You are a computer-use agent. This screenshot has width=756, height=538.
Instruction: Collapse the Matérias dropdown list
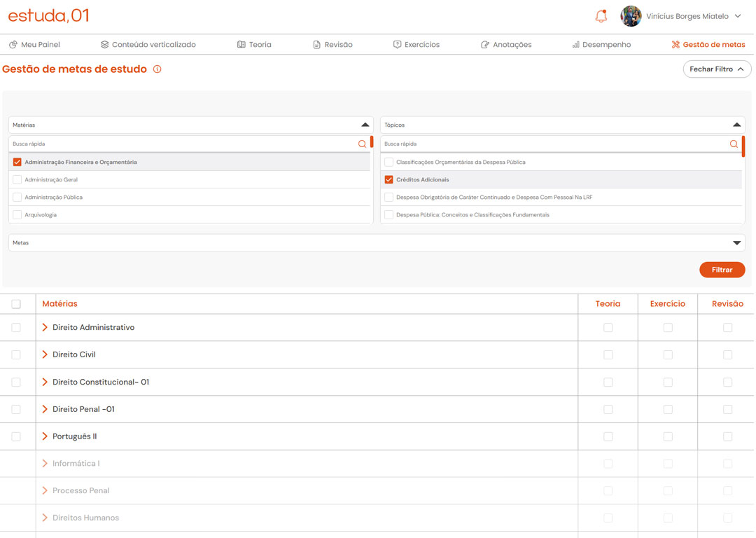(x=365, y=125)
